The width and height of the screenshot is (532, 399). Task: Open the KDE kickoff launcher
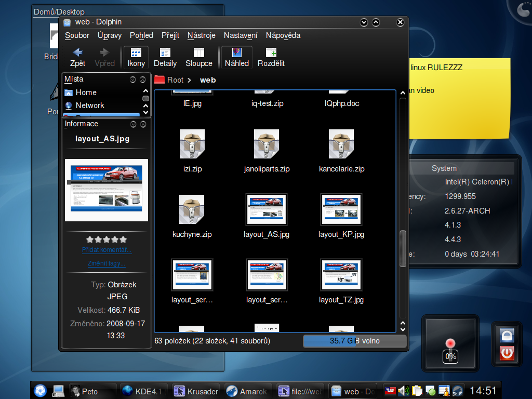41,391
